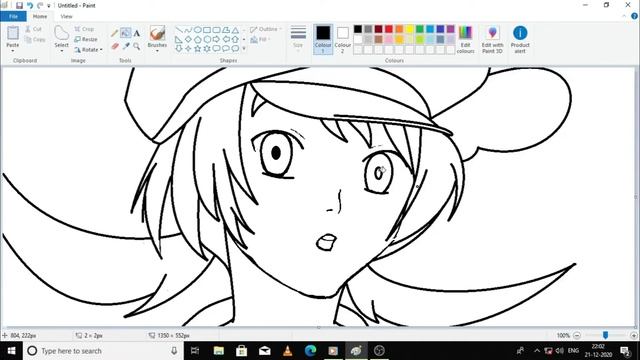Click the taskbar search box
Screen dimensions: 640x360
click(103, 351)
